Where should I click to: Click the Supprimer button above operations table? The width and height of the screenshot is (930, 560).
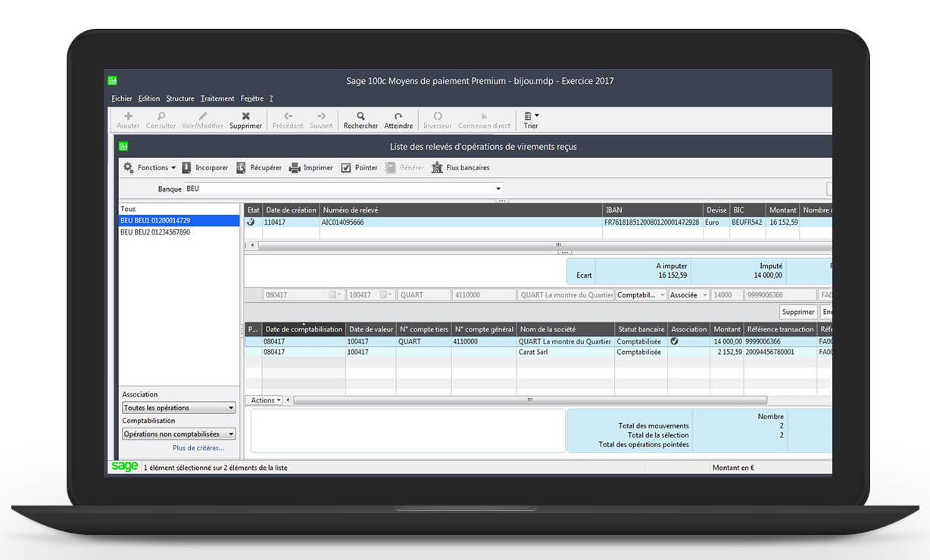pyautogui.click(x=798, y=312)
